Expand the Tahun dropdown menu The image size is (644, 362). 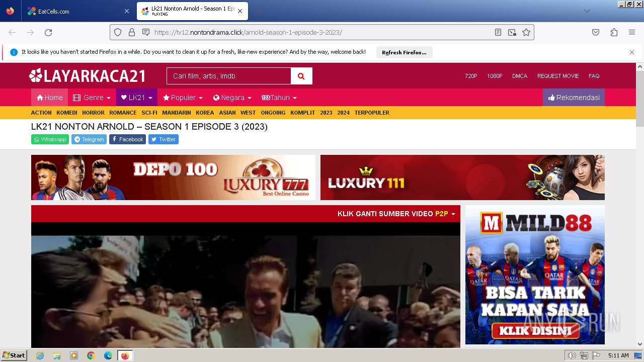pos(279,98)
